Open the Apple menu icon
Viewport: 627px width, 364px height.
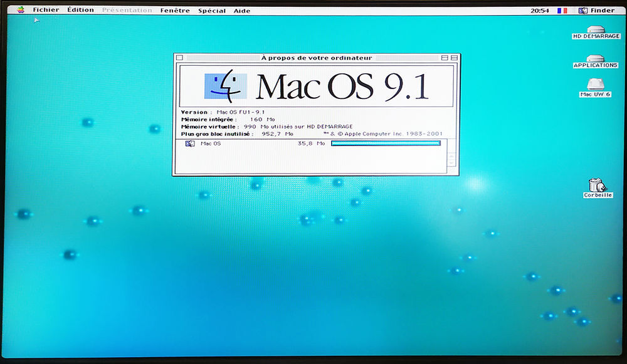[21, 9]
